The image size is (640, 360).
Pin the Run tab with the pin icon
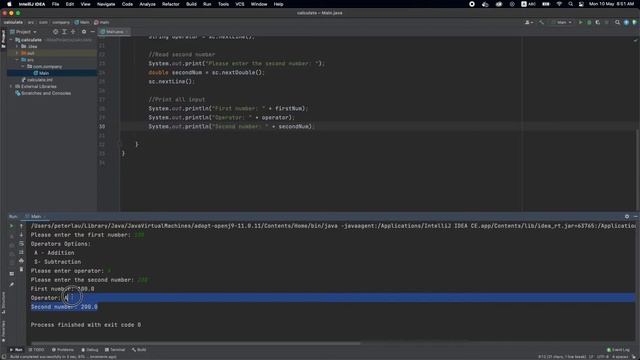pos(11,284)
